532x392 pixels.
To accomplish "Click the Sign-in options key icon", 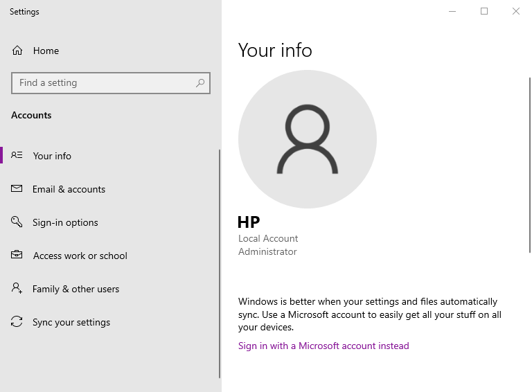I will click(x=17, y=222).
